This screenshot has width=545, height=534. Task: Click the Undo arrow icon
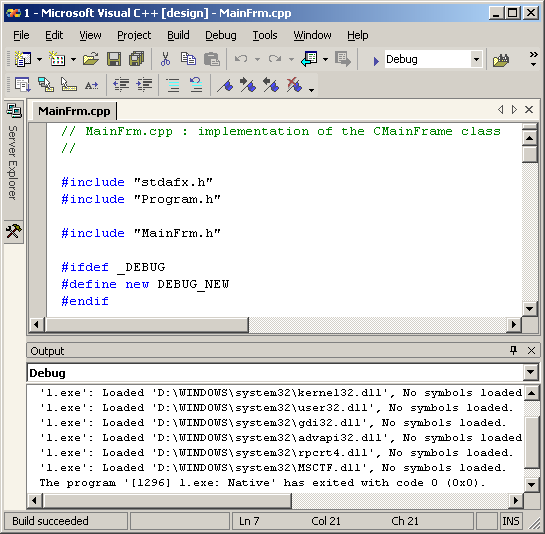241,59
